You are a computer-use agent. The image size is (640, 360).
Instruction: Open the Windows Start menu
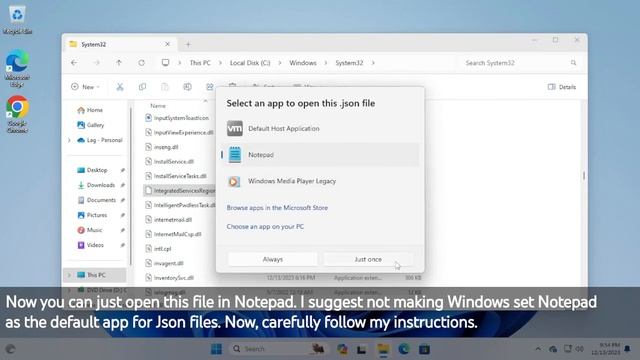[x=216, y=349]
